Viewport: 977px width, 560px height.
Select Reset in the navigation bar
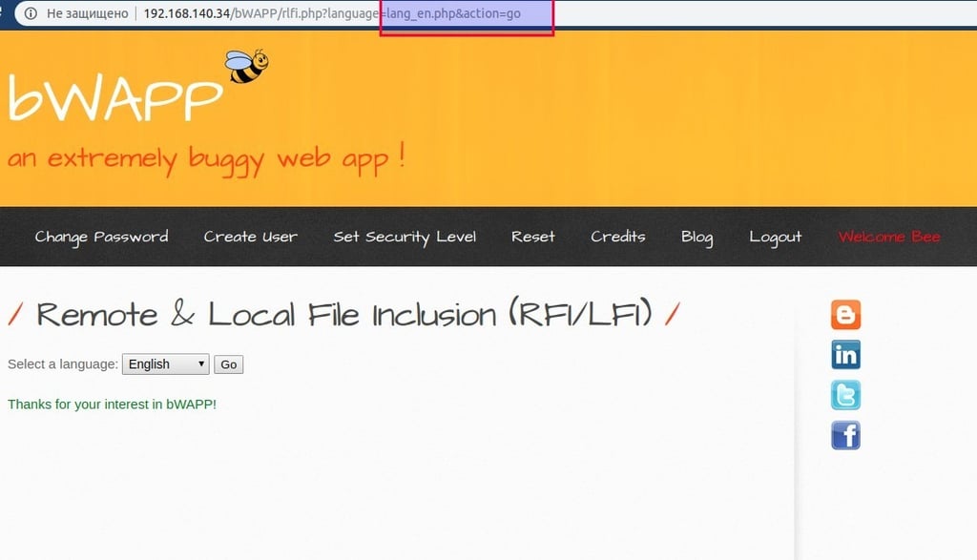pyautogui.click(x=532, y=237)
